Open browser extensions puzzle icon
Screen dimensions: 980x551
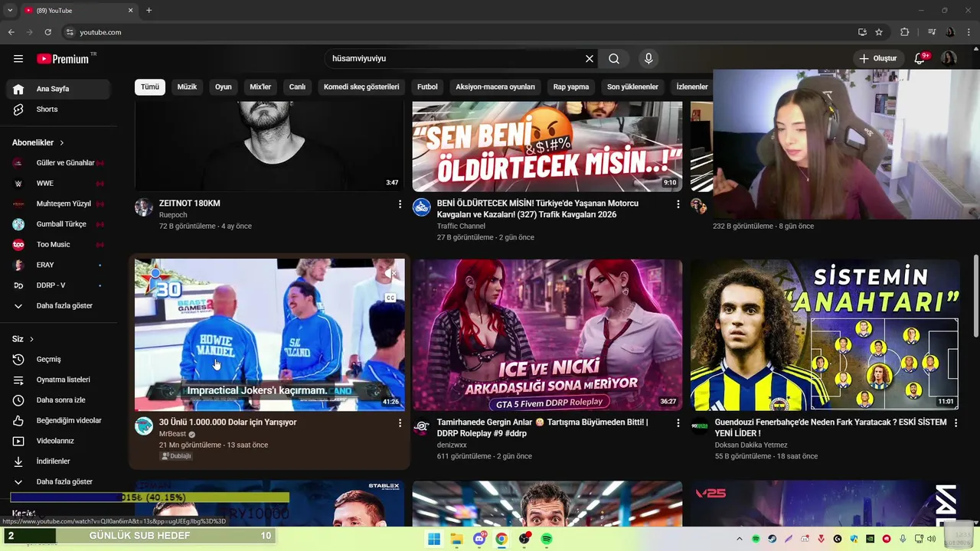(x=904, y=32)
